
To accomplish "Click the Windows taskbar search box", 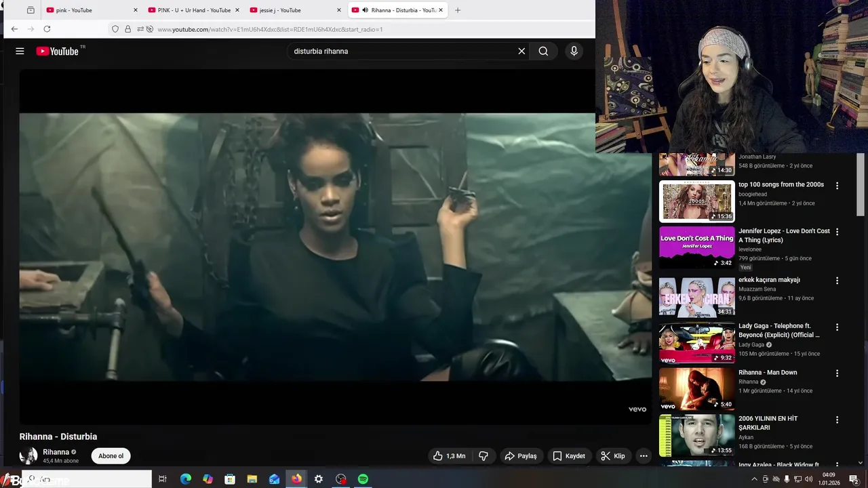I will point(87,479).
